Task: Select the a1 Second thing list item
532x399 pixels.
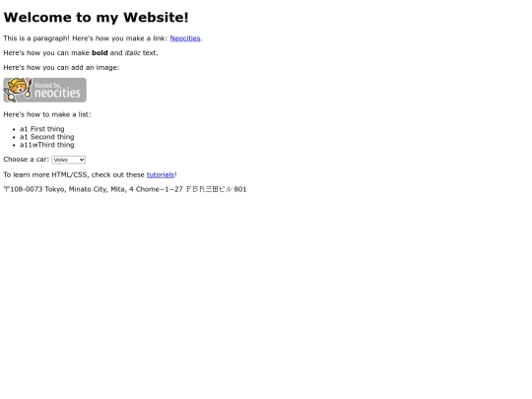Action: click(47, 137)
